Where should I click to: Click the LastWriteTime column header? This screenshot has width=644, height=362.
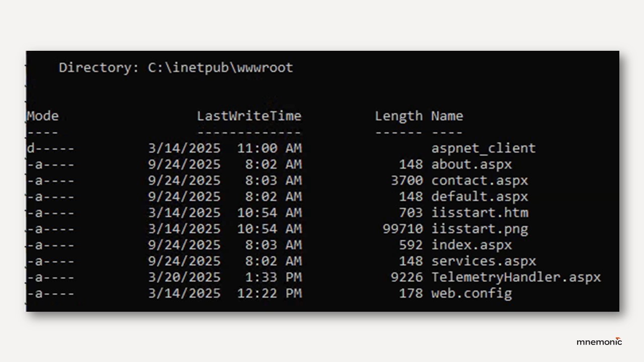pyautogui.click(x=249, y=116)
